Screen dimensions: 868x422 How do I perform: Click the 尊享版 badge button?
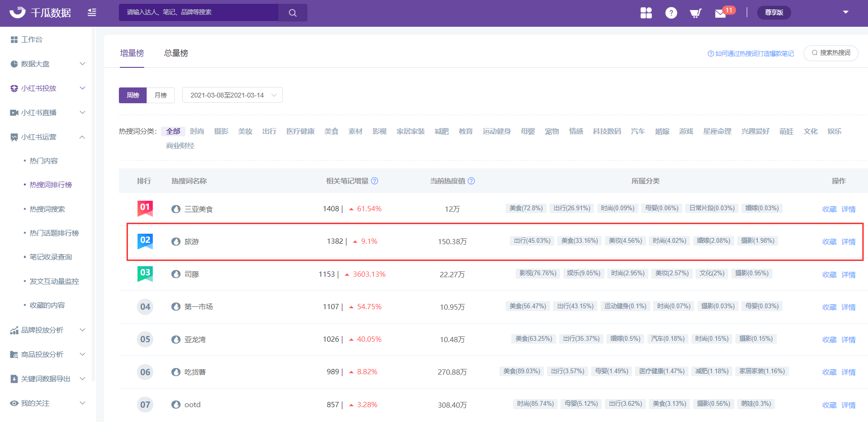[774, 12]
